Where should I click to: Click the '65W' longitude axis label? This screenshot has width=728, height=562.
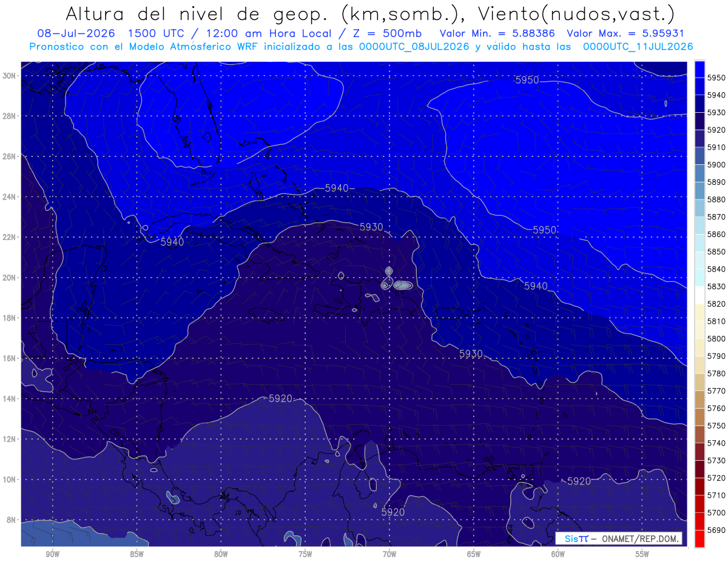coord(474,555)
